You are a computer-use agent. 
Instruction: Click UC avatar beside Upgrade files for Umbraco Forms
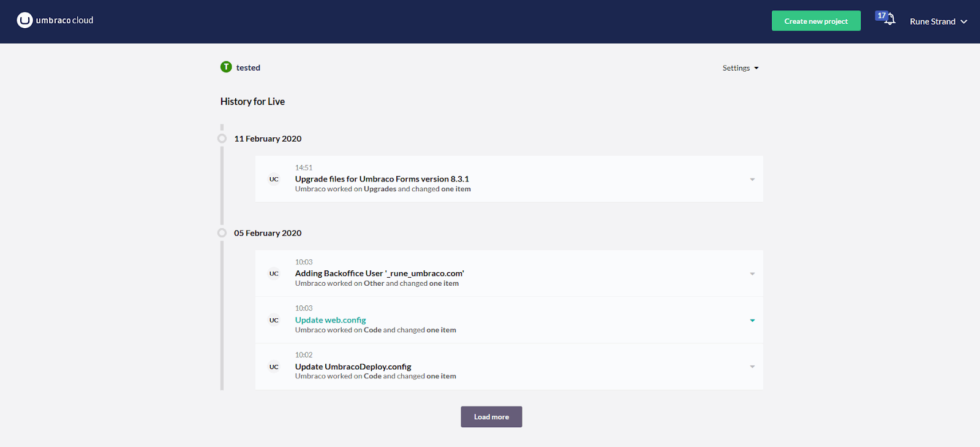274,180
